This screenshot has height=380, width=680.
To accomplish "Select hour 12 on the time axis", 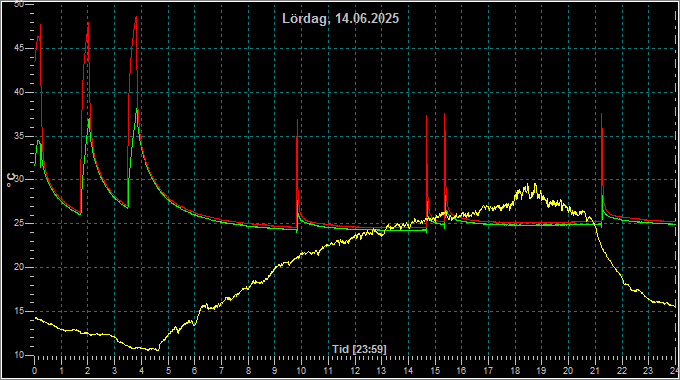I will 355,371.
